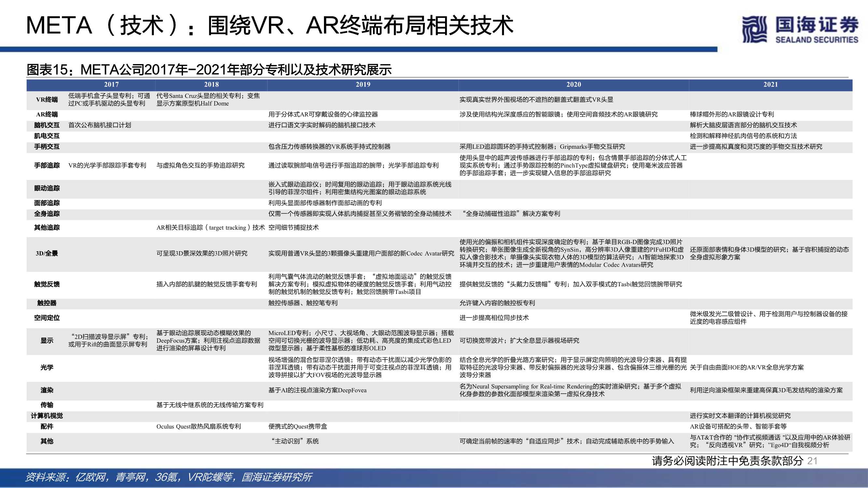Click the cell 插入内部的肌腱的触觉反馈手套专利

[x=206, y=284]
